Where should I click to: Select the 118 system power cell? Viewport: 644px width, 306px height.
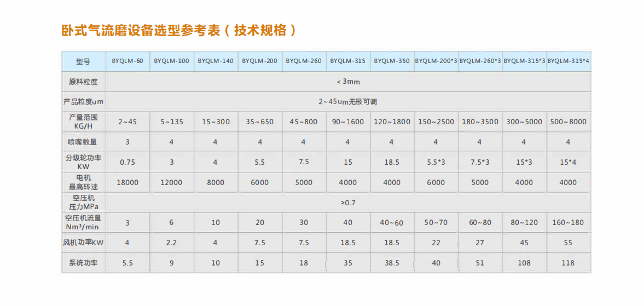coord(568,263)
